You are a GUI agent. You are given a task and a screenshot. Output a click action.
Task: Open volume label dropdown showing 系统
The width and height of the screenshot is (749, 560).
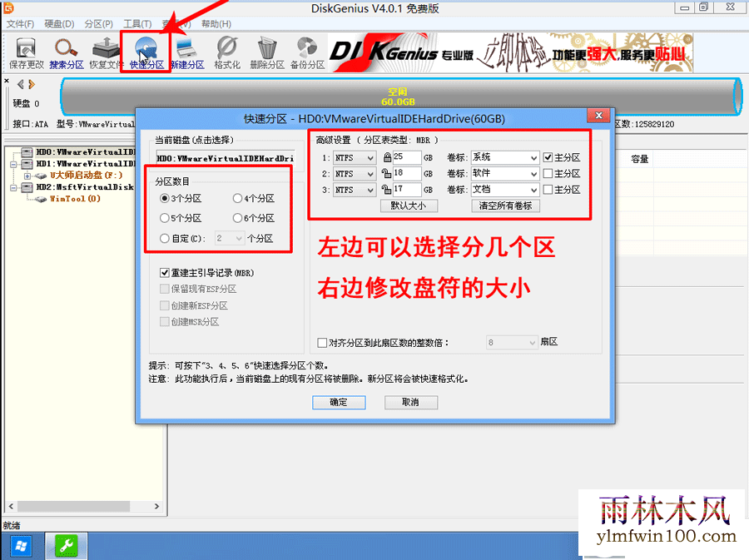(505, 157)
